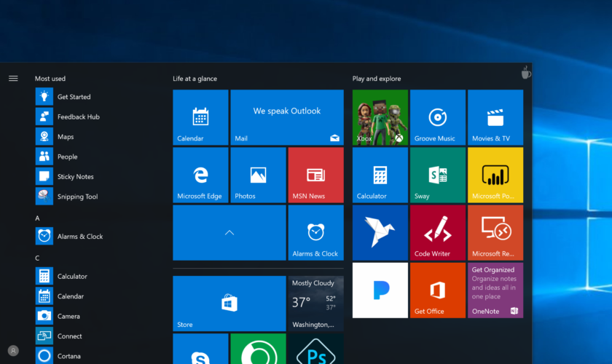Screen dimensions: 612x364
Task: Open the OneNote Get Organized tile
Action: (495, 290)
